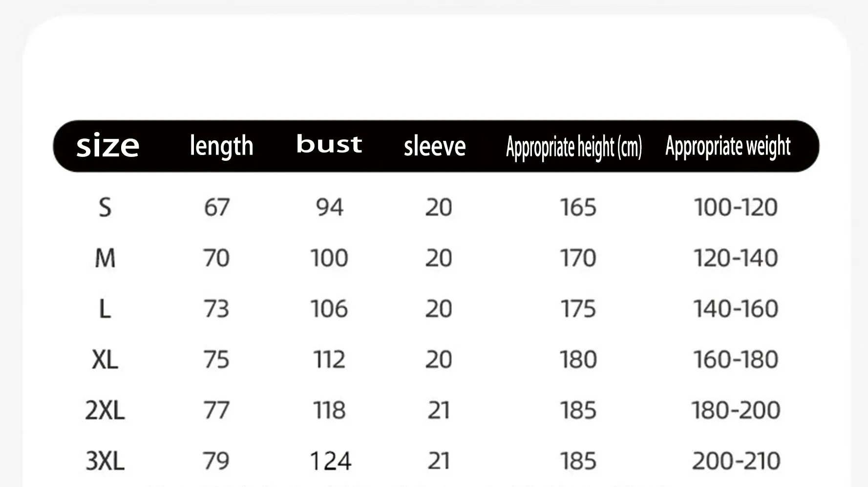This screenshot has height=487, width=868.
Task: Click the 'bust' column header
Action: [x=329, y=144]
